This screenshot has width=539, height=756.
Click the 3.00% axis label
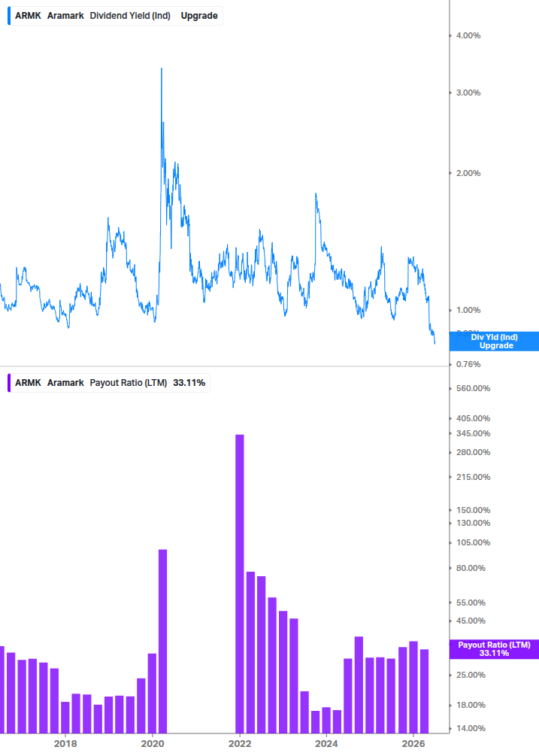(468, 93)
